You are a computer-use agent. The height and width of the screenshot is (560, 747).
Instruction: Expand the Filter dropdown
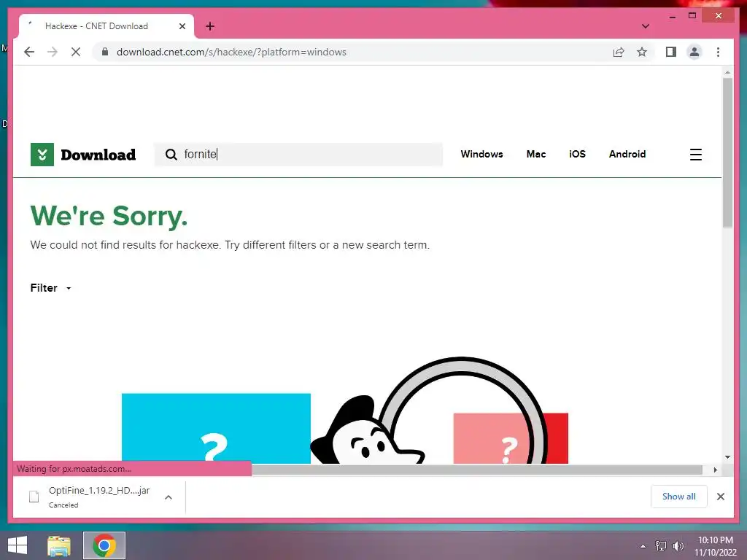[50, 288]
